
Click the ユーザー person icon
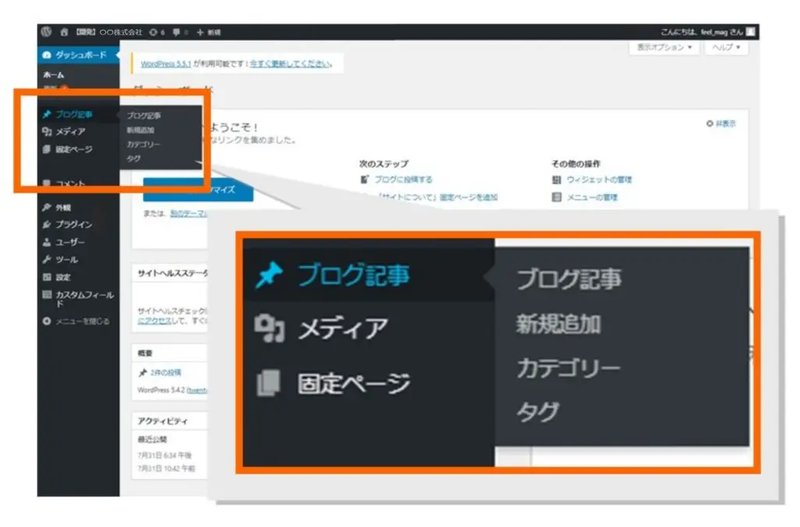pyautogui.click(x=46, y=242)
